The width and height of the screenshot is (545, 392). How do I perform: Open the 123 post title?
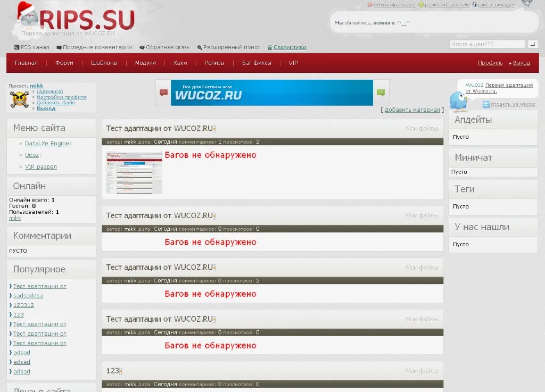coord(112,371)
